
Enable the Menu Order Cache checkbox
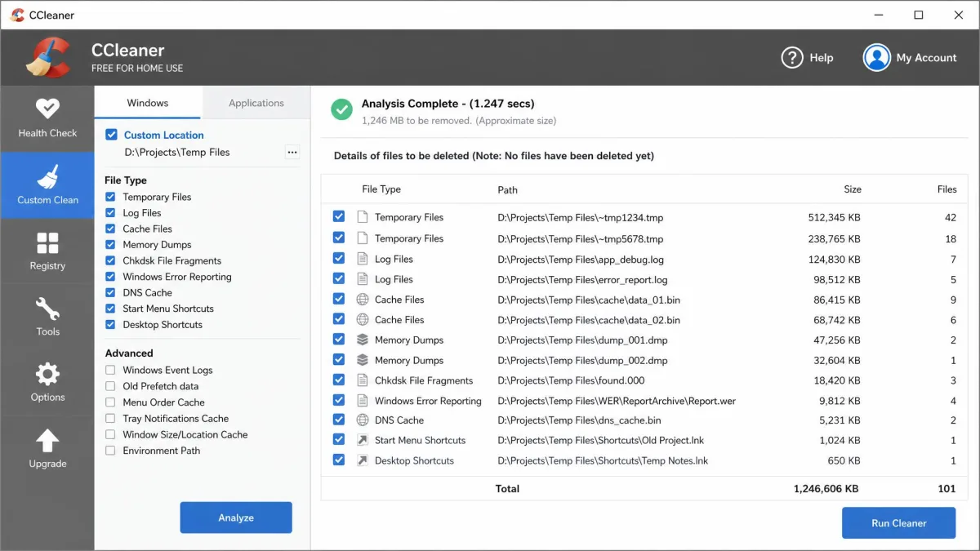tap(110, 402)
